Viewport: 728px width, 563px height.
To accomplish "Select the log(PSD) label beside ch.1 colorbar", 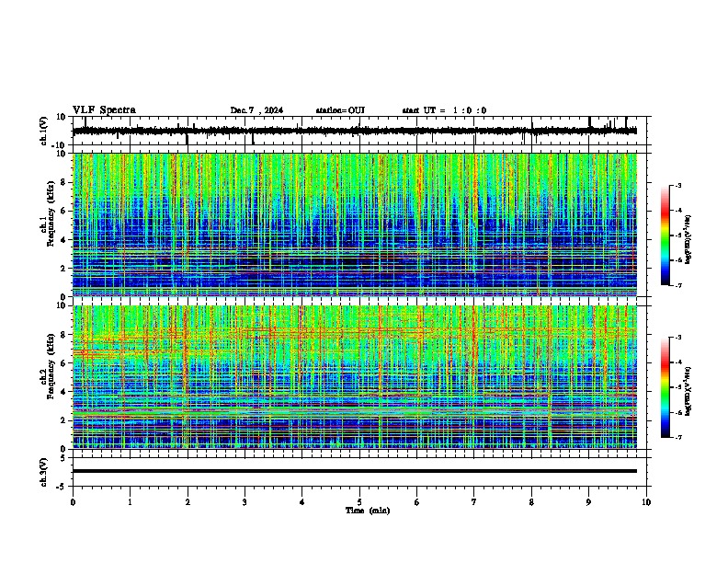I will click(x=688, y=240).
